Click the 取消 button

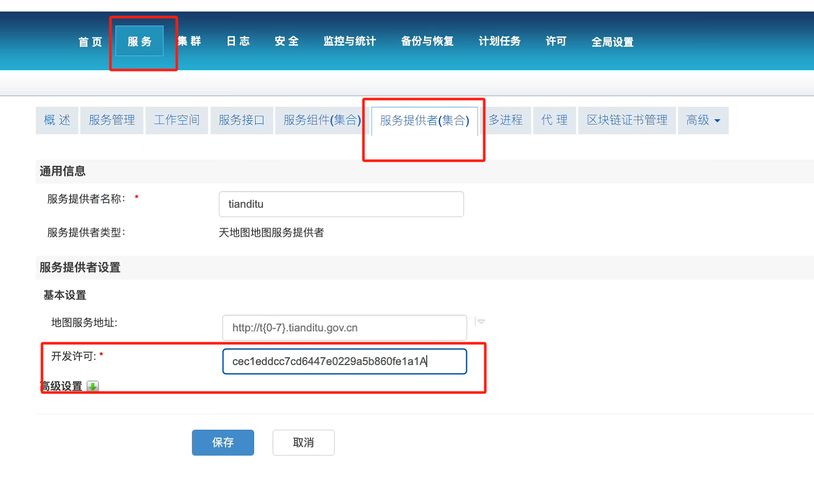pos(304,442)
